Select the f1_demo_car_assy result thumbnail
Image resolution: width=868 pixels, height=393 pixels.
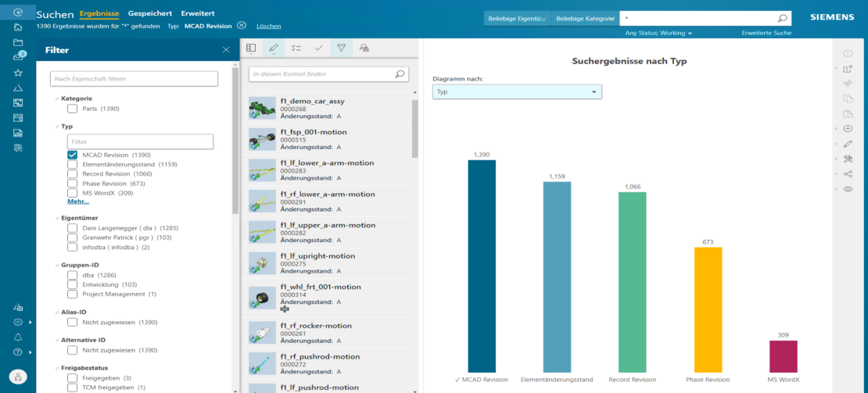coord(262,108)
